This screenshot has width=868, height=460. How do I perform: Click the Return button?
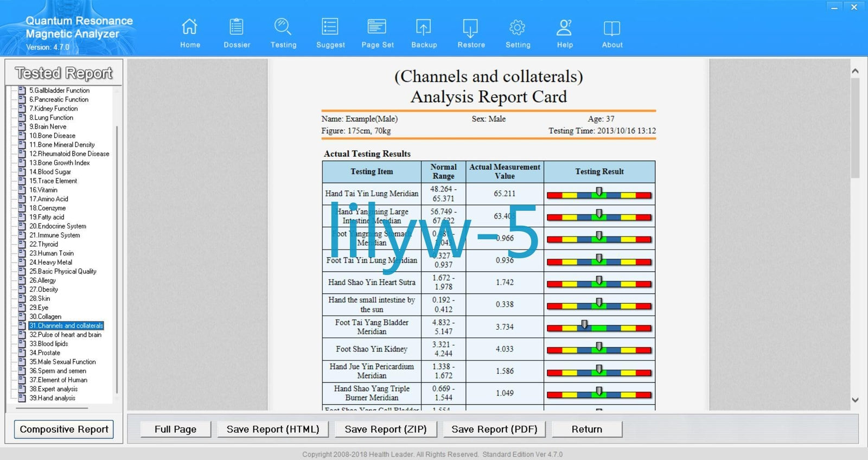(587, 429)
